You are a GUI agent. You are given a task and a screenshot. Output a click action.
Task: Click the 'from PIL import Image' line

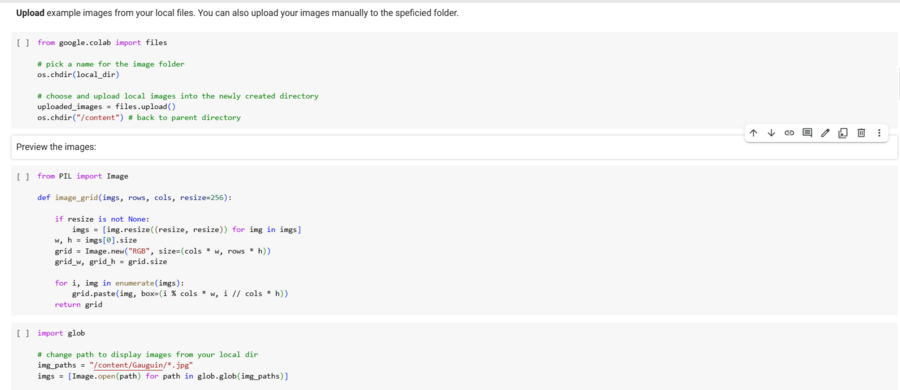coord(83,176)
